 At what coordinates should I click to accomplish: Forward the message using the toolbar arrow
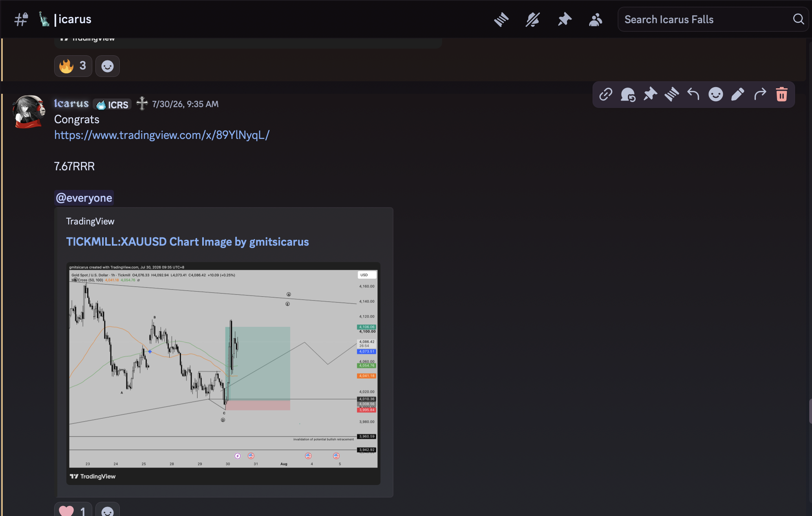pyautogui.click(x=760, y=95)
